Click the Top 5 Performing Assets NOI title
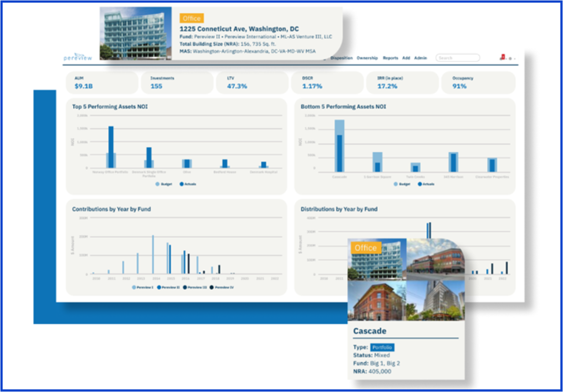This screenshot has width=563, height=392. click(x=110, y=106)
